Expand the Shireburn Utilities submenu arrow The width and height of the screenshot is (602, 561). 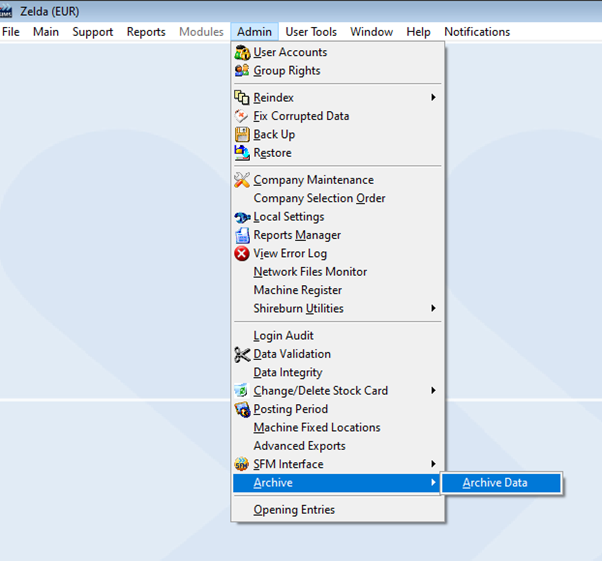pyautogui.click(x=433, y=308)
